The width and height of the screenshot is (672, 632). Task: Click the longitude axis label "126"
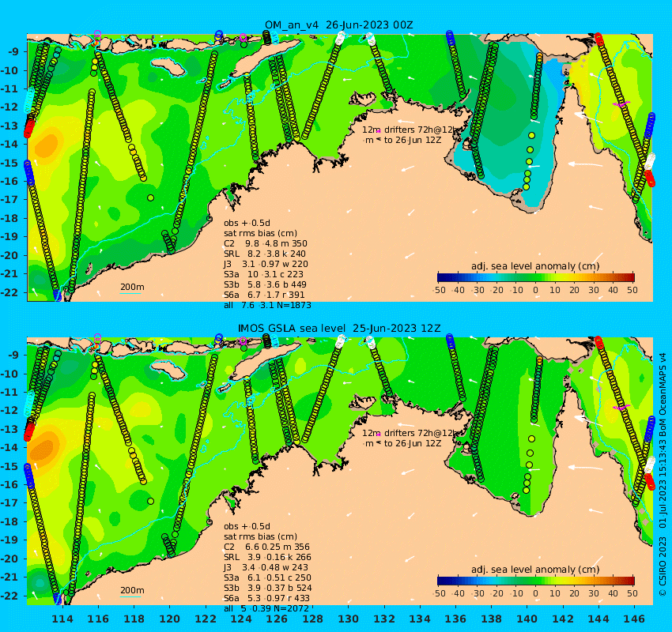coord(277,619)
